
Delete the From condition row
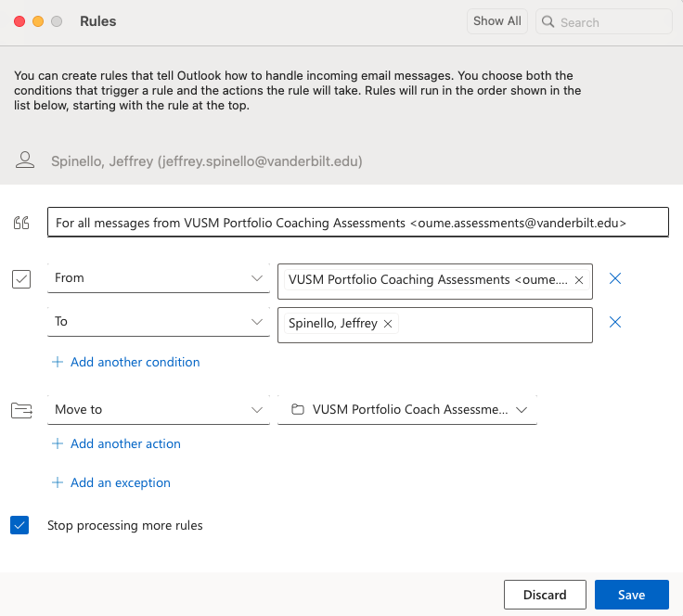(615, 278)
